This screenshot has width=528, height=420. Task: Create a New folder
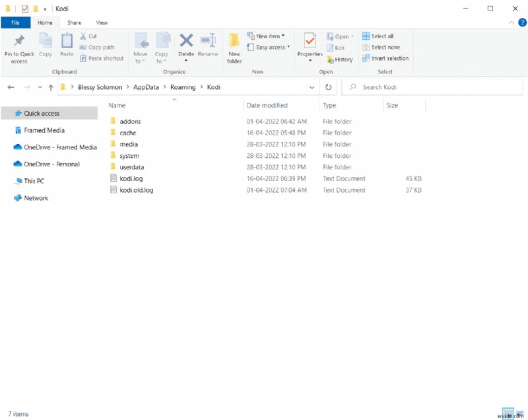click(x=234, y=48)
